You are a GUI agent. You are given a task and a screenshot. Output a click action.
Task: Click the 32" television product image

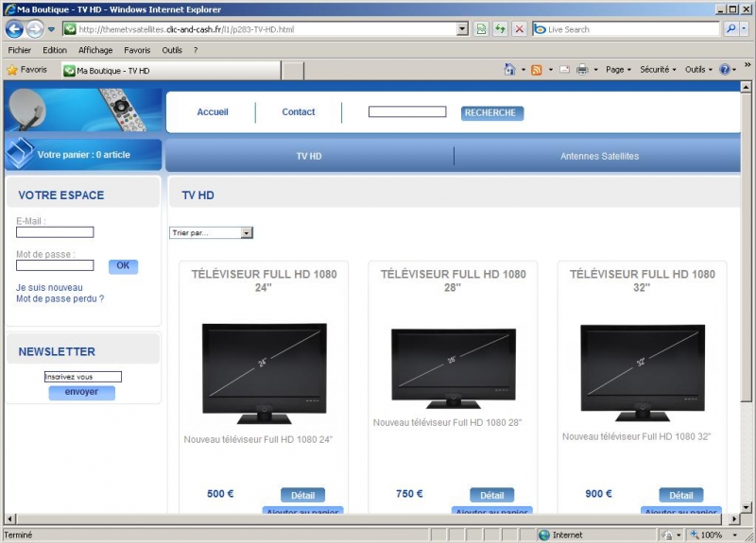pos(642,372)
